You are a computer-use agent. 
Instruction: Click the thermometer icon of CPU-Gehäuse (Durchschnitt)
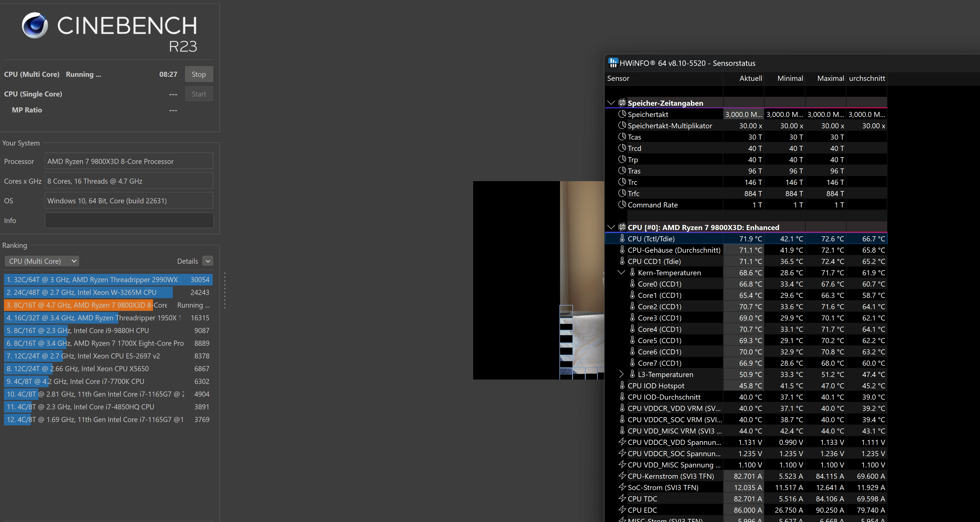pyautogui.click(x=622, y=250)
